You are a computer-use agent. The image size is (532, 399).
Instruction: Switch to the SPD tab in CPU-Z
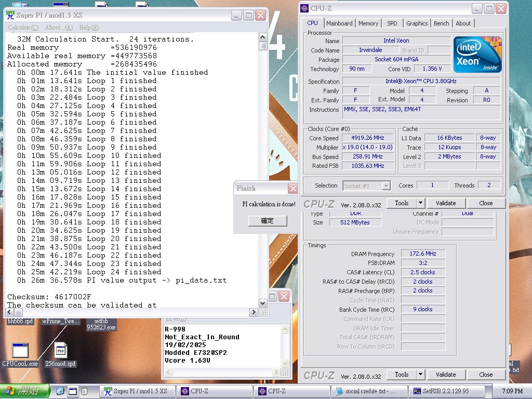tap(392, 23)
